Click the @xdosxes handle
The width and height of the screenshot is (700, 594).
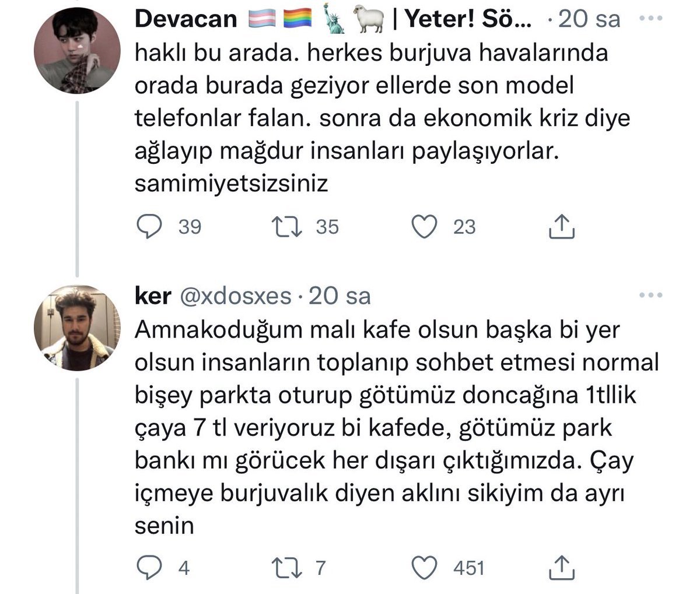(x=236, y=296)
